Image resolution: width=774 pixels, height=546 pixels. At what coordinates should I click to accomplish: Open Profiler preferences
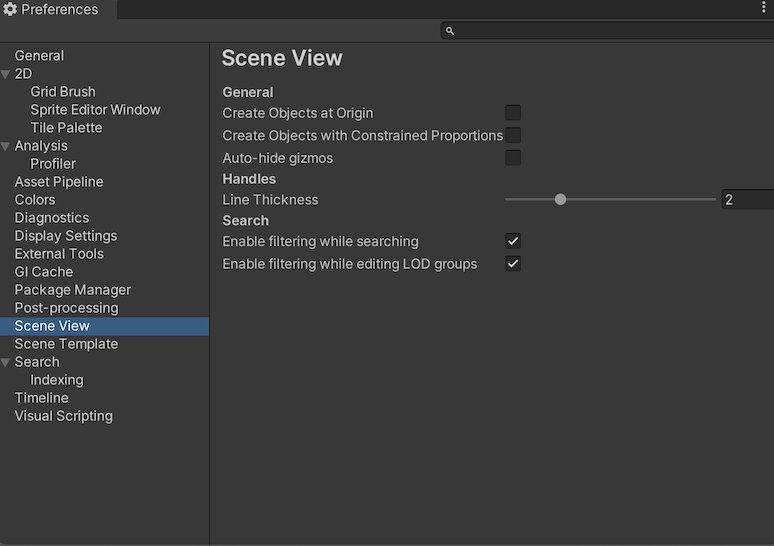coord(53,164)
